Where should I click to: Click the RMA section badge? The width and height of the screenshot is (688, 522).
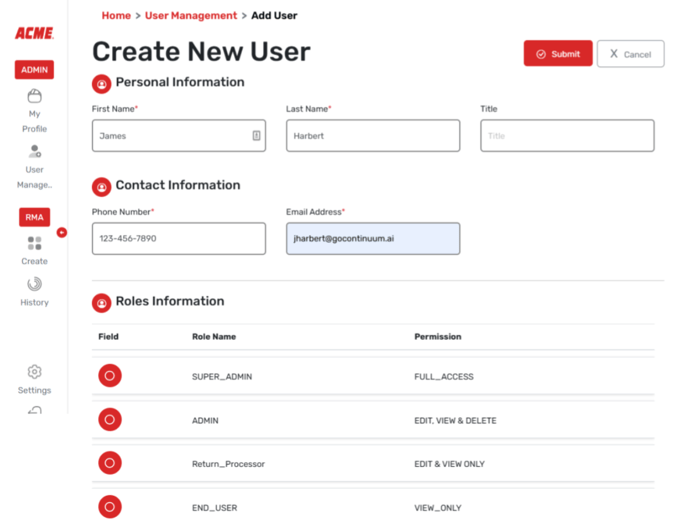(x=34, y=217)
